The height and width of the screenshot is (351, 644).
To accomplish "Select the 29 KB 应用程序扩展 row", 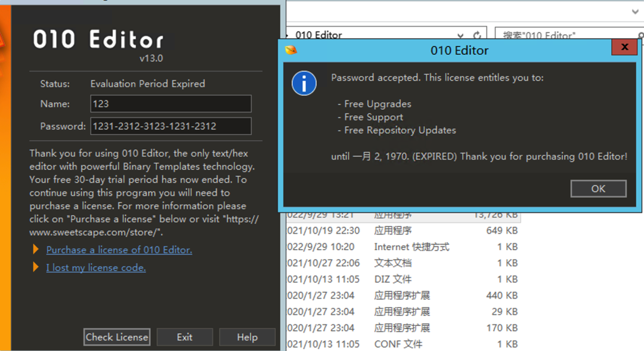I will pyautogui.click(x=403, y=312).
